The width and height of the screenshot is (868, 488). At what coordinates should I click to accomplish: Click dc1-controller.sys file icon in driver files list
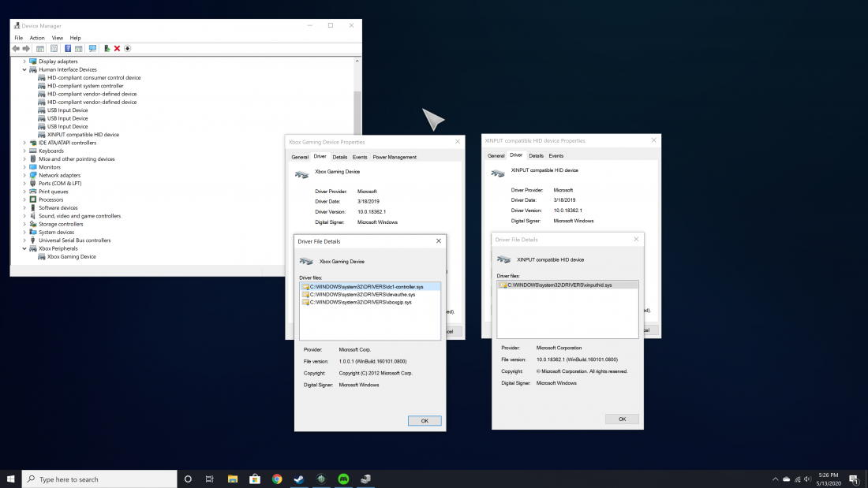click(305, 287)
